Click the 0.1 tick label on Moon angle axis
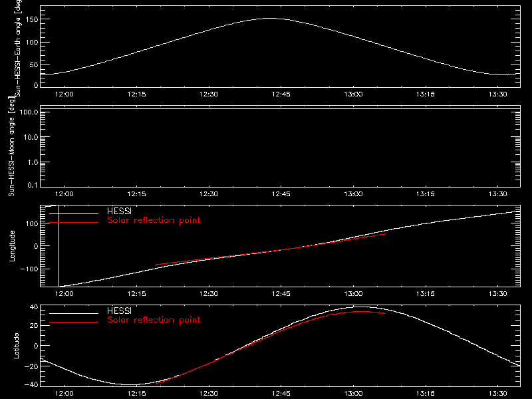This screenshot has width=532, height=399. (33, 185)
